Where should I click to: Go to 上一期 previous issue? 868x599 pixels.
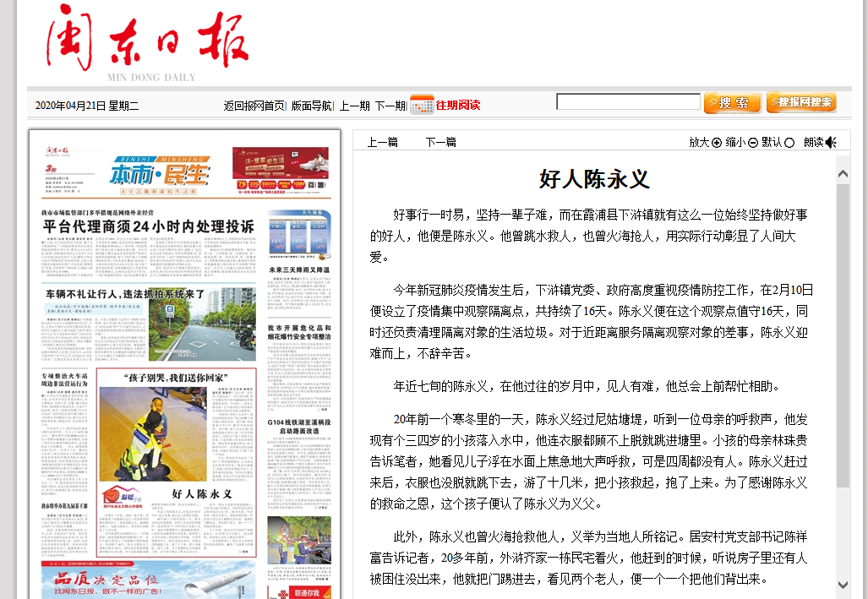354,106
